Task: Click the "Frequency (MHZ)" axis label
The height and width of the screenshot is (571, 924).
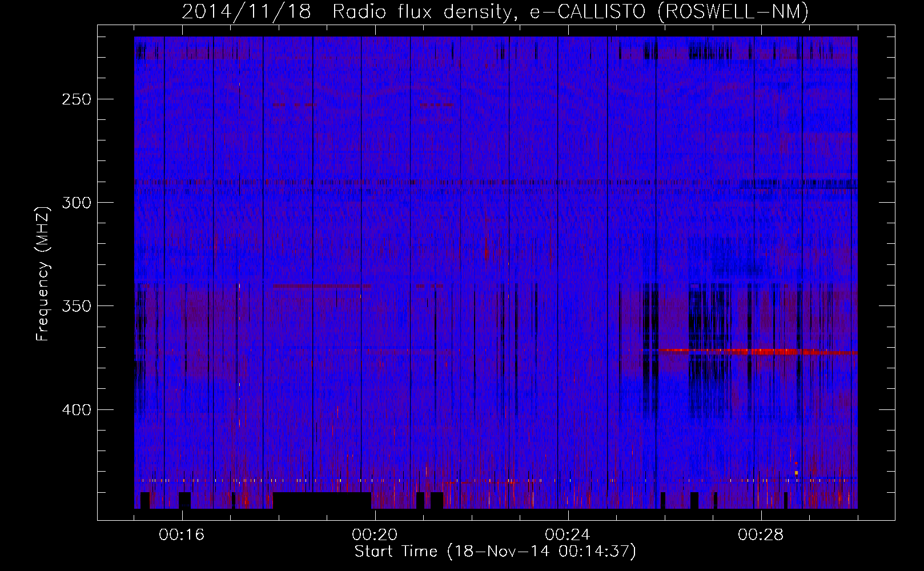Action: click(43, 274)
